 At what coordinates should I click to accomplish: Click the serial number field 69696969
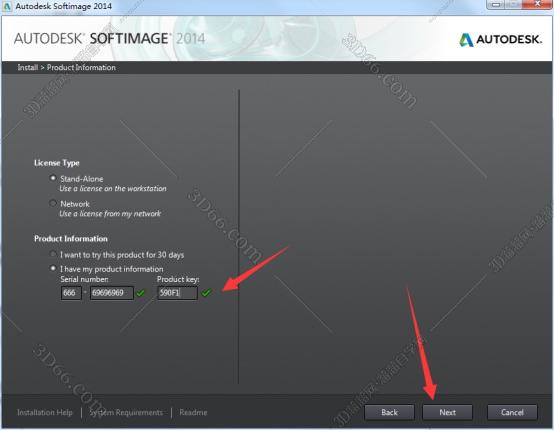[x=112, y=293]
